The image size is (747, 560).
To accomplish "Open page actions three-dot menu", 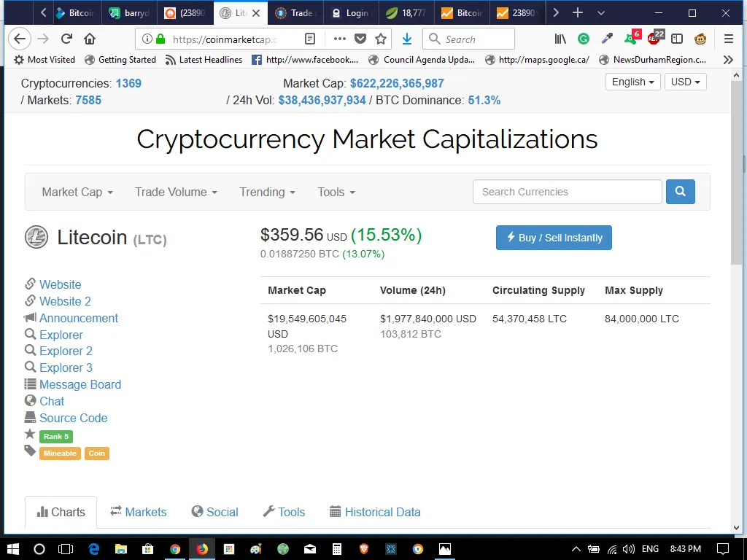I will coord(340,39).
